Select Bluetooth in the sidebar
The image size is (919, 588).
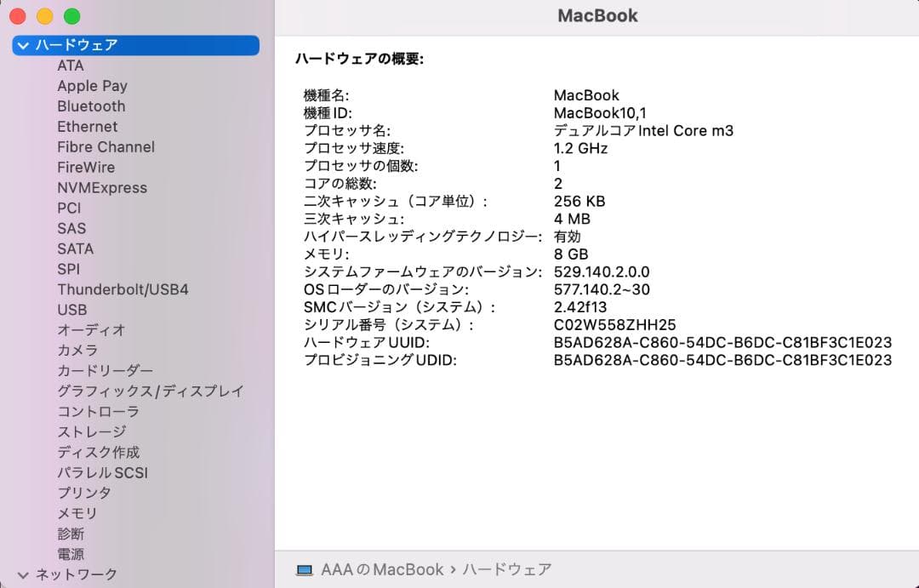91,106
